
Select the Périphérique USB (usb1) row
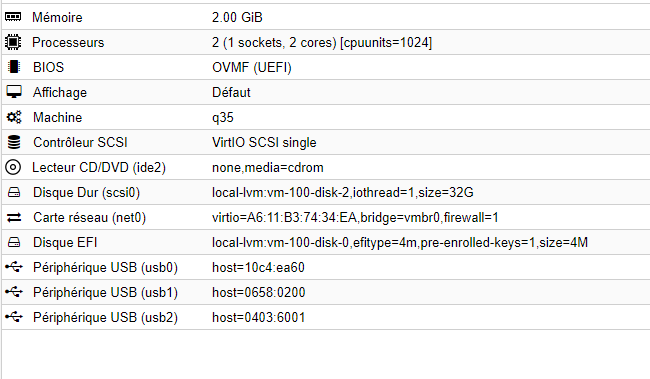pos(326,292)
